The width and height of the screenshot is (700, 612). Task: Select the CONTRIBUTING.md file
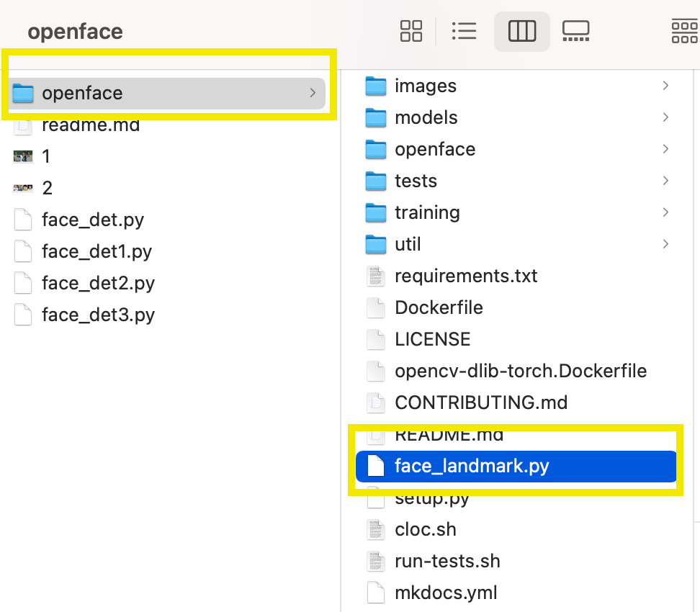click(x=481, y=402)
